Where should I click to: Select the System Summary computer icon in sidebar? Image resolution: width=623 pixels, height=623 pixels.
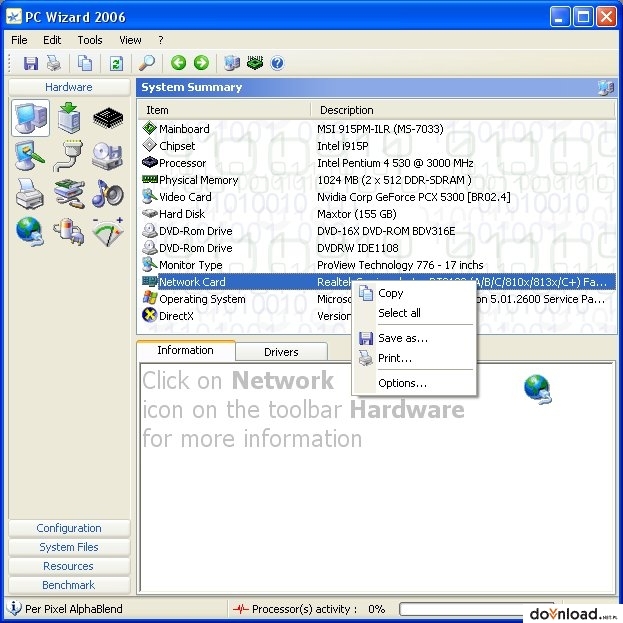(31, 118)
